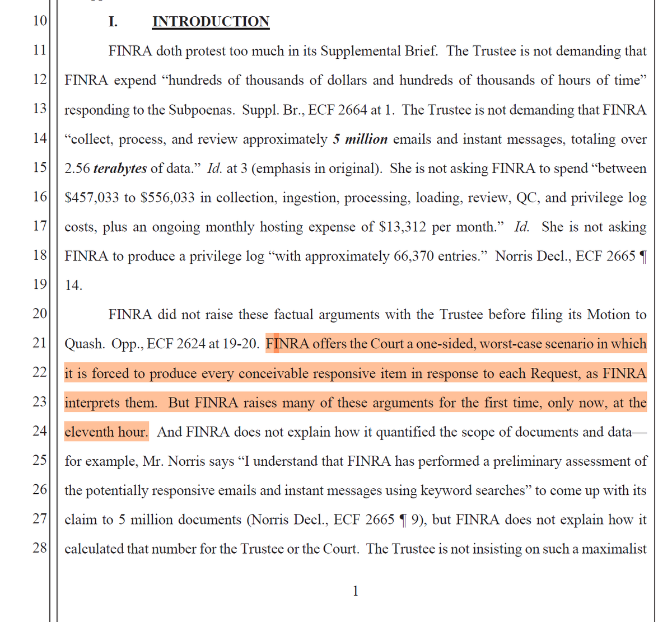This screenshot has width=672, height=622.
Task: Click the page number 1 at the bottom
Action: (x=356, y=591)
